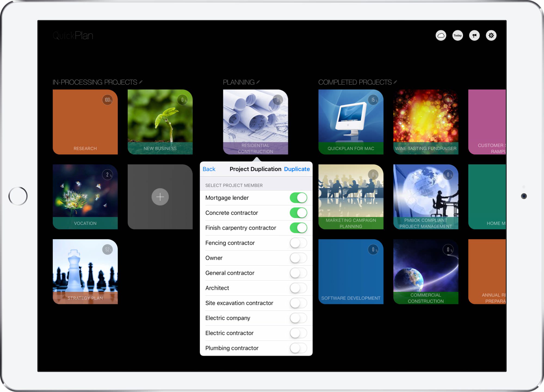Select the Wine Tasting Fundraiser project

[425, 122]
